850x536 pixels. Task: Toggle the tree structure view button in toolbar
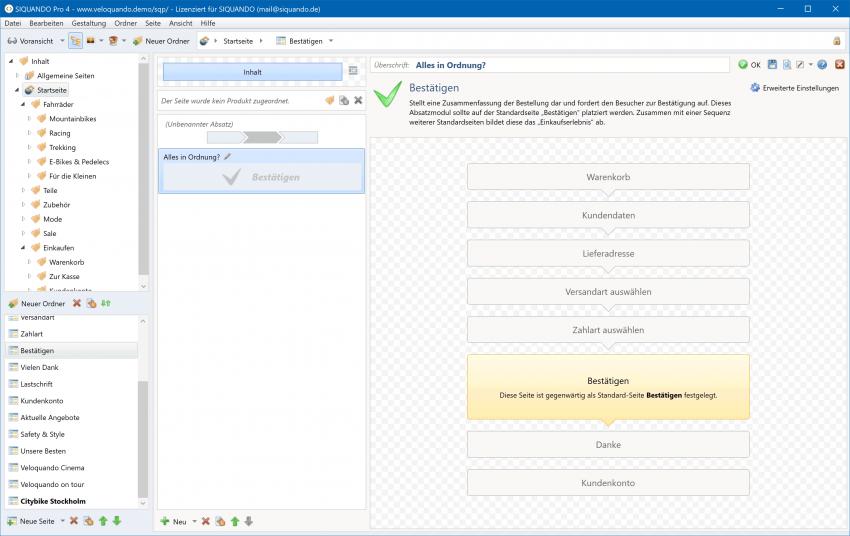[75, 41]
